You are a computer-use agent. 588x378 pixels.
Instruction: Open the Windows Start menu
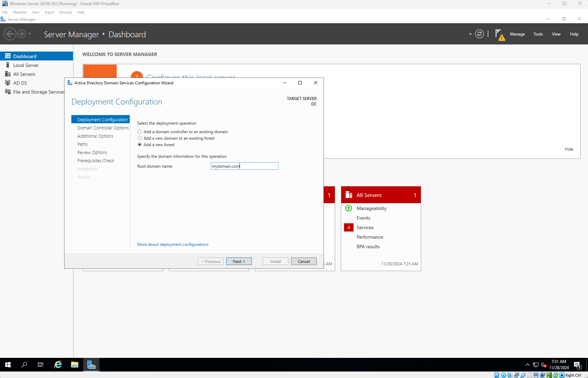[x=8, y=365]
